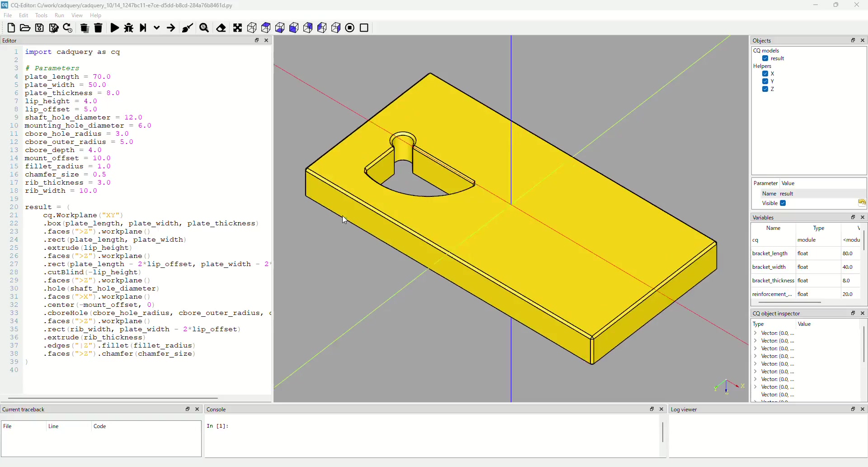This screenshot has width=868, height=467.
Task: Toggle the Y helper axis checkbox
Action: click(x=765, y=81)
